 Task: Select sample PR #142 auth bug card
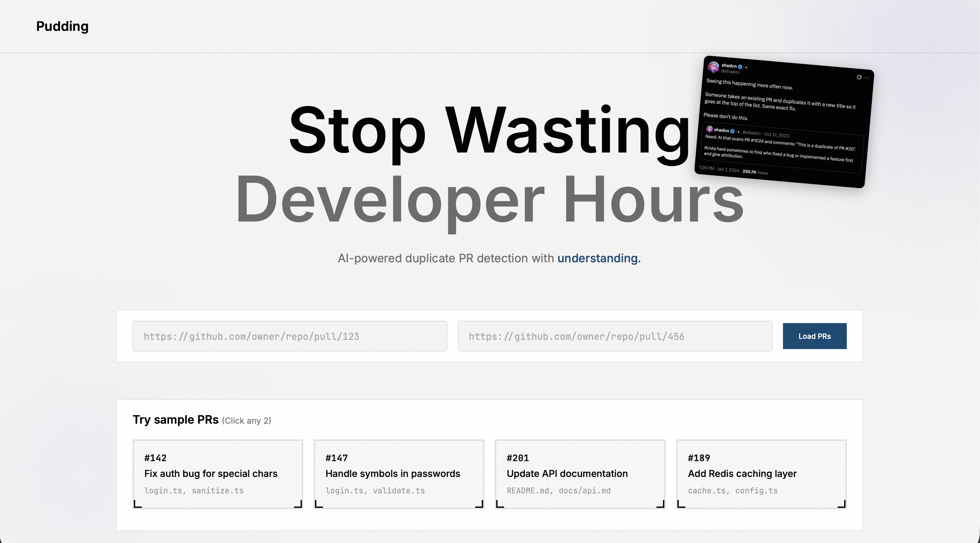218,474
